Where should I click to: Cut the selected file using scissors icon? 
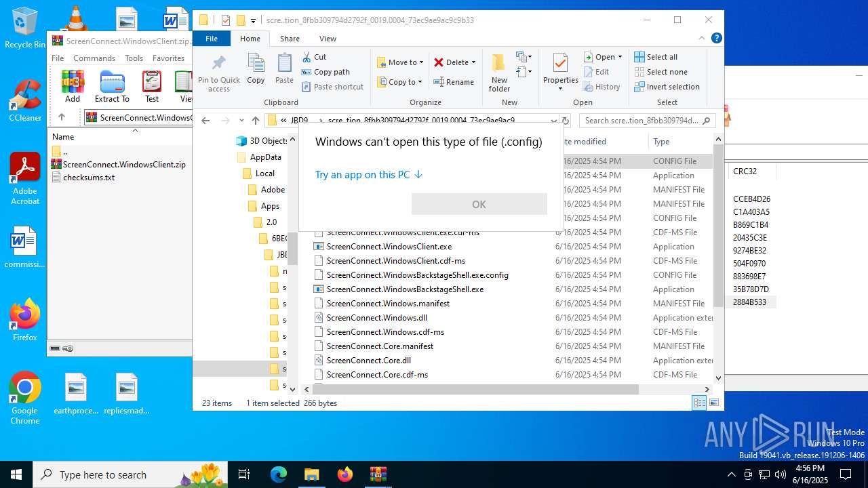[314, 57]
